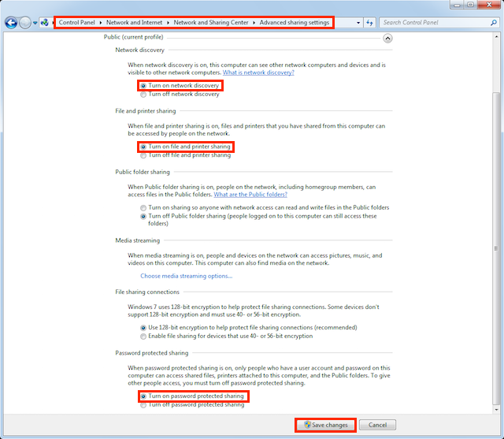Open 'What is network discovery?' link
The height and width of the screenshot is (439, 504).
click(x=258, y=73)
